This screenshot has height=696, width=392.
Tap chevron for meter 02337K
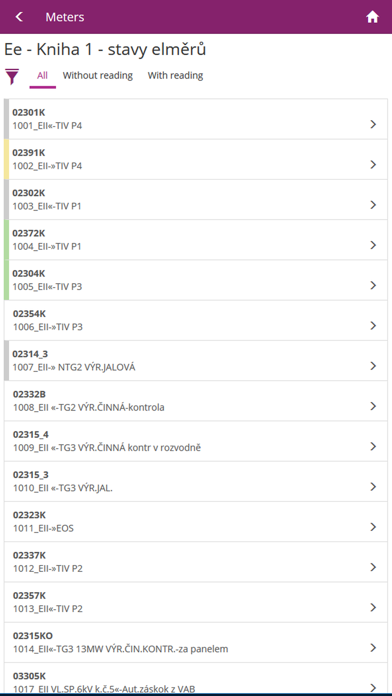coord(373,567)
